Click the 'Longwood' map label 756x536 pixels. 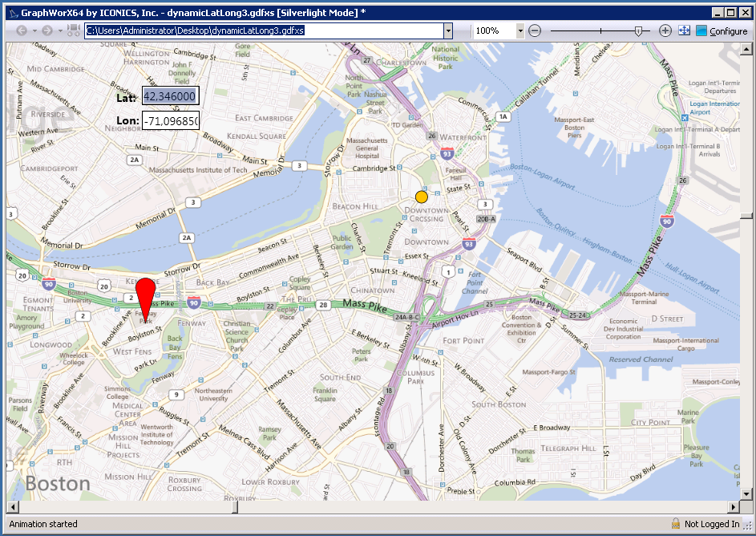point(51,345)
